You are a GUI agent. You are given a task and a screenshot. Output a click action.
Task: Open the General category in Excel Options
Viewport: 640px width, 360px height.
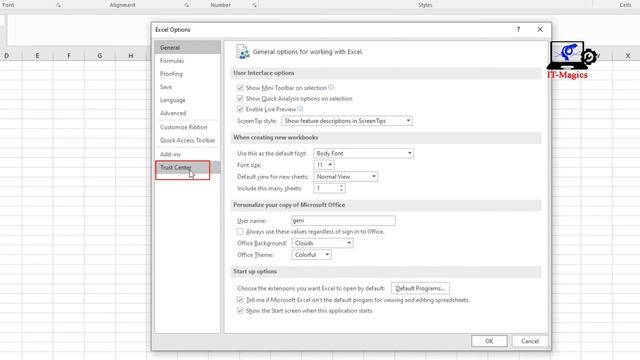[187, 47]
